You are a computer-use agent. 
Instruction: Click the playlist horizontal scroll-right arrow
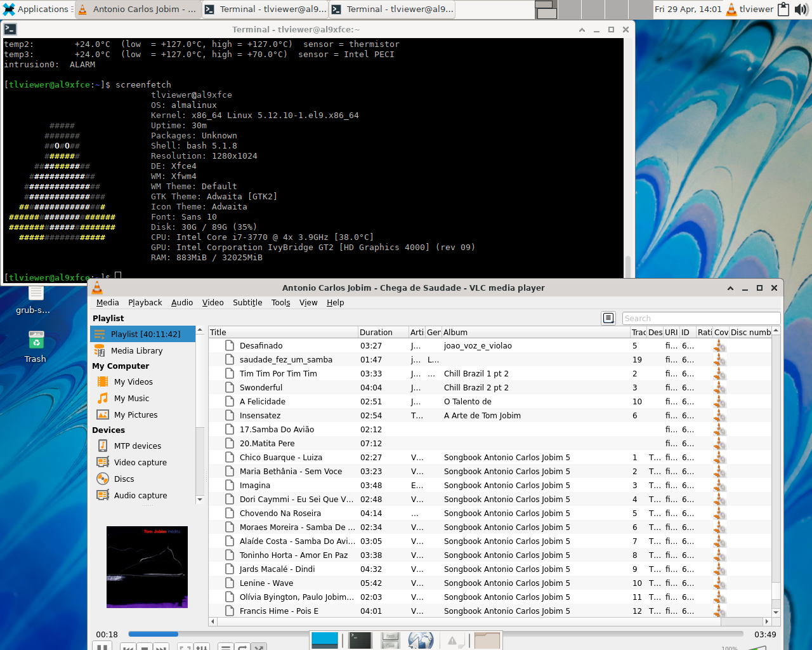(x=767, y=621)
